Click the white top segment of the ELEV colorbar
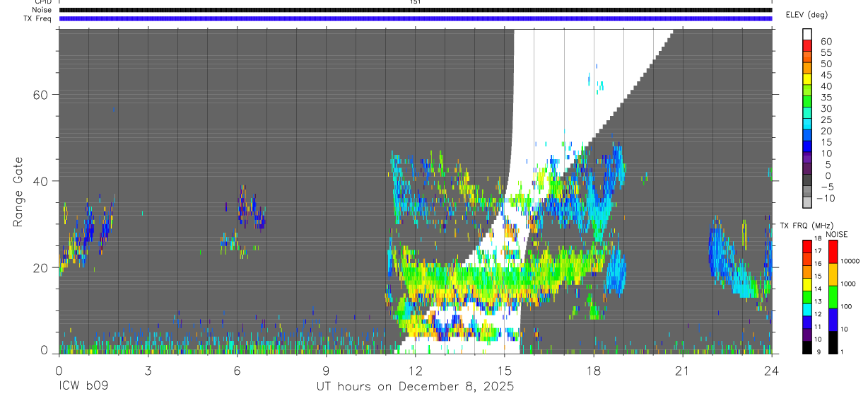This screenshot has height=401, width=868. (x=807, y=33)
